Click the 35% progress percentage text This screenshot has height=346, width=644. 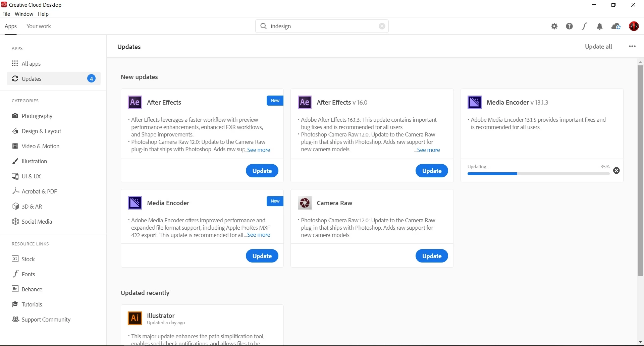coord(605,167)
